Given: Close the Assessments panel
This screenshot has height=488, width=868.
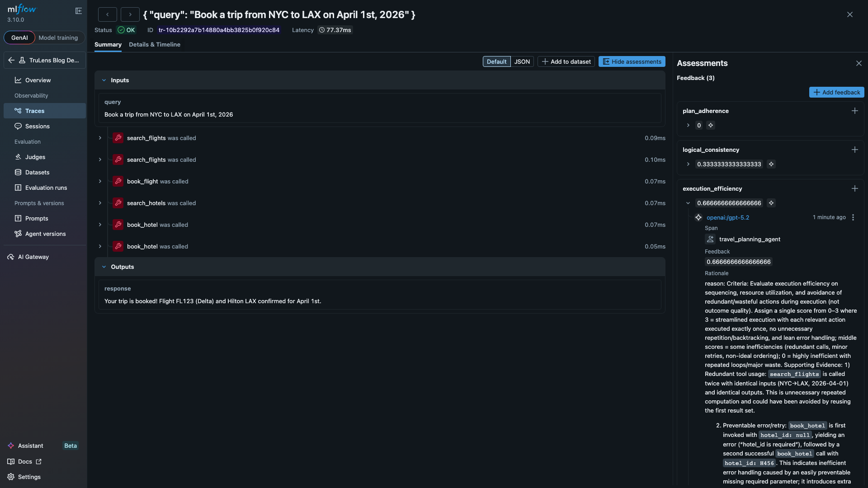Looking at the screenshot, I should tap(859, 63).
